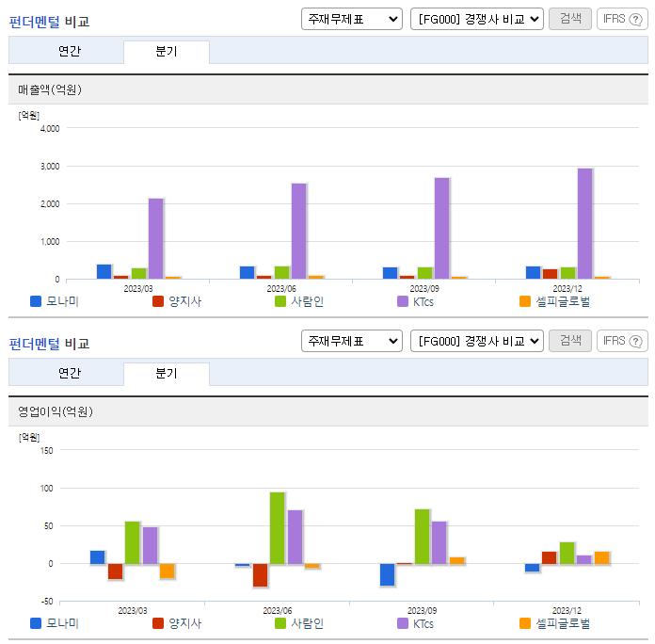
Task: Toggle the 사람인 green swatch in the profit legend
Action: coord(280,623)
